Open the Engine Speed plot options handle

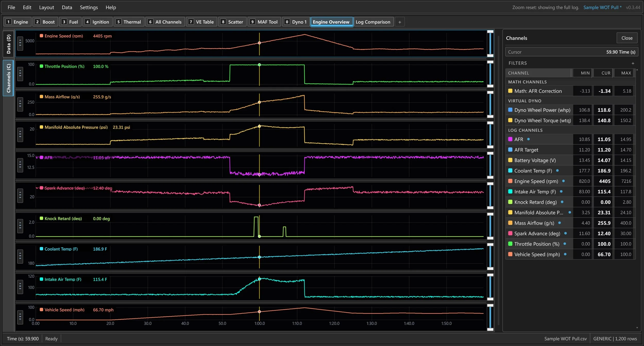click(20, 44)
